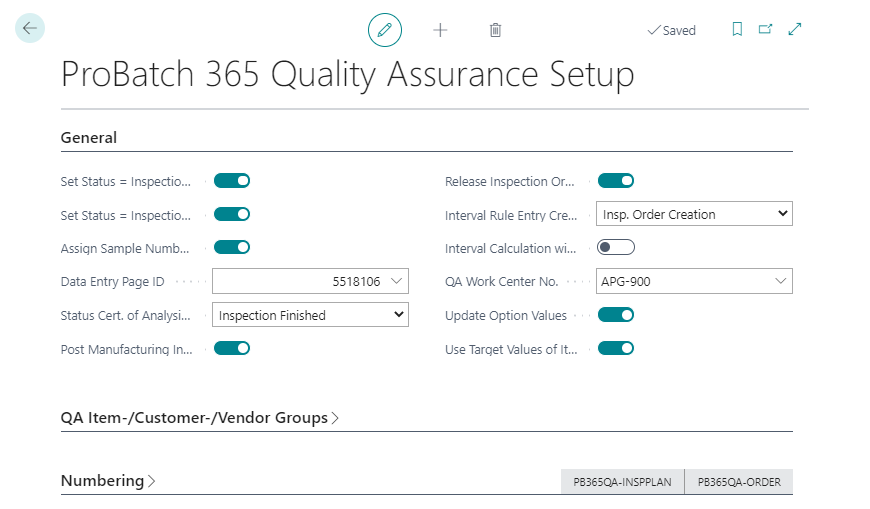
Task: Open Status Cert. of Analysis dropdown
Action: click(x=310, y=315)
